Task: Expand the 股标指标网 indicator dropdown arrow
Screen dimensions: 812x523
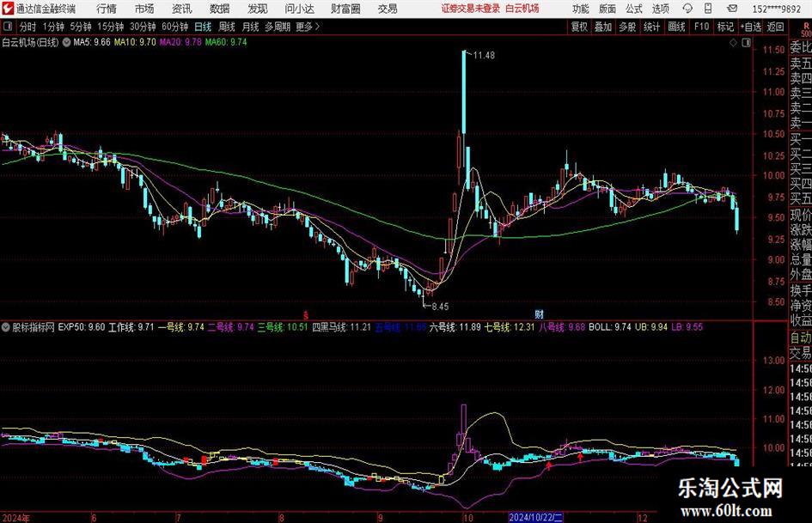Action: coord(6,327)
